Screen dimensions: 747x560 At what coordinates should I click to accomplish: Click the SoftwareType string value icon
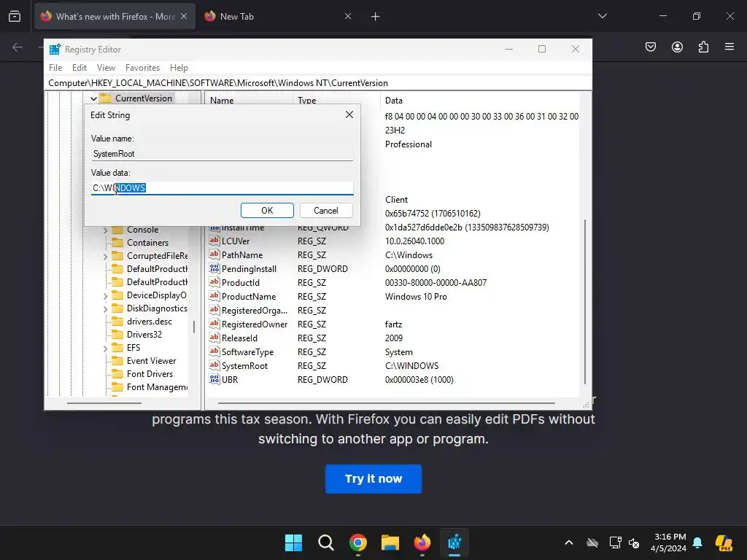coord(214,352)
